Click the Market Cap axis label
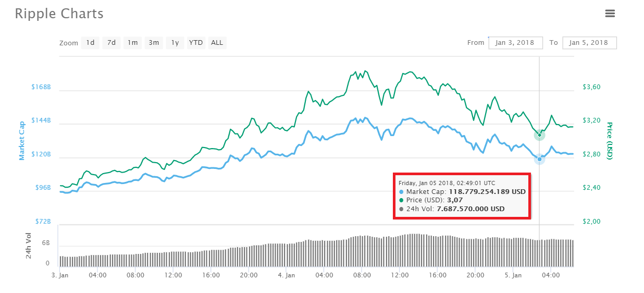The image size is (644, 293). [22, 140]
